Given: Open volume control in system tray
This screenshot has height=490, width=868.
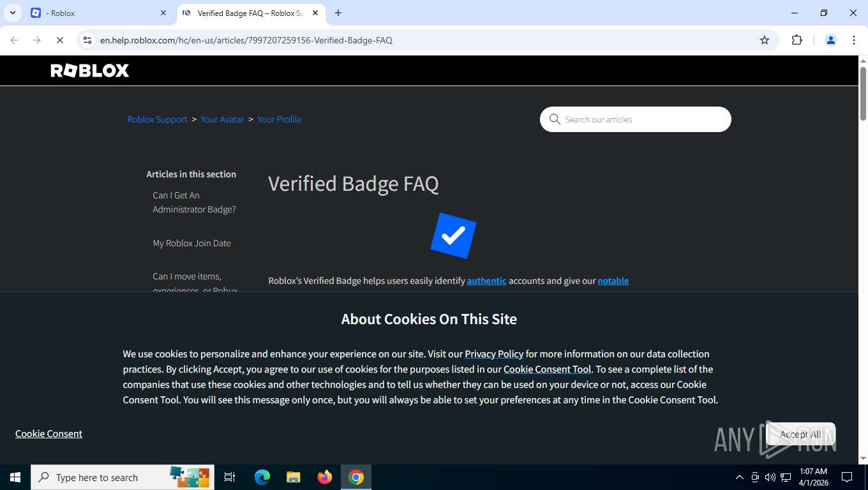Looking at the screenshot, I should coord(770,477).
